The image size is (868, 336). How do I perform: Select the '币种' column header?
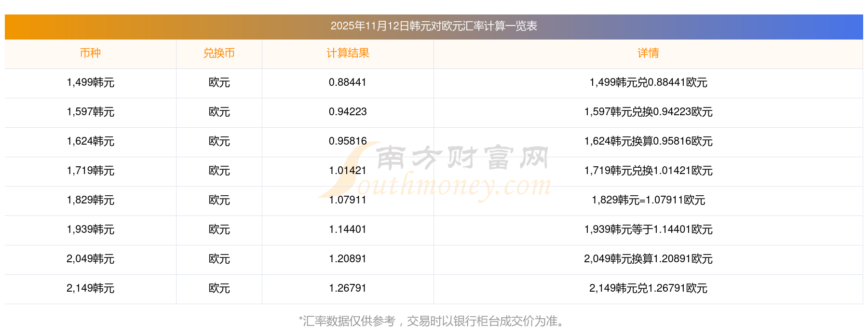pyautogui.click(x=90, y=53)
